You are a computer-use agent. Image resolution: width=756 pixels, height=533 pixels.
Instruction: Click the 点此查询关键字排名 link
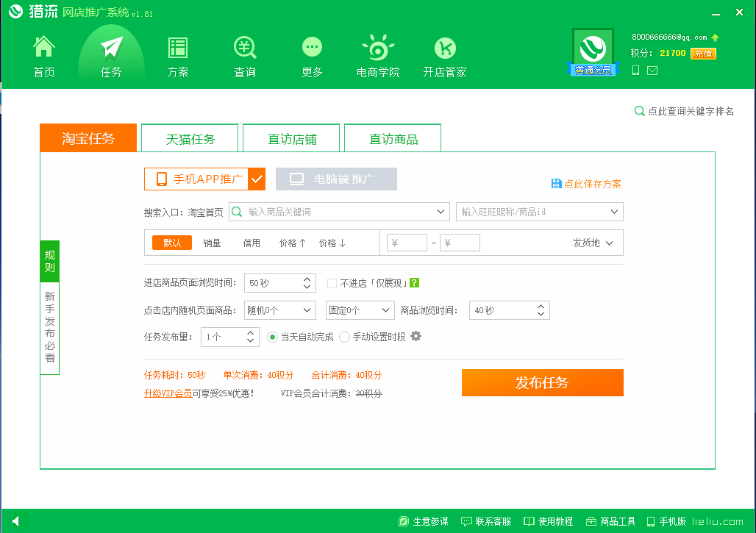point(691,111)
